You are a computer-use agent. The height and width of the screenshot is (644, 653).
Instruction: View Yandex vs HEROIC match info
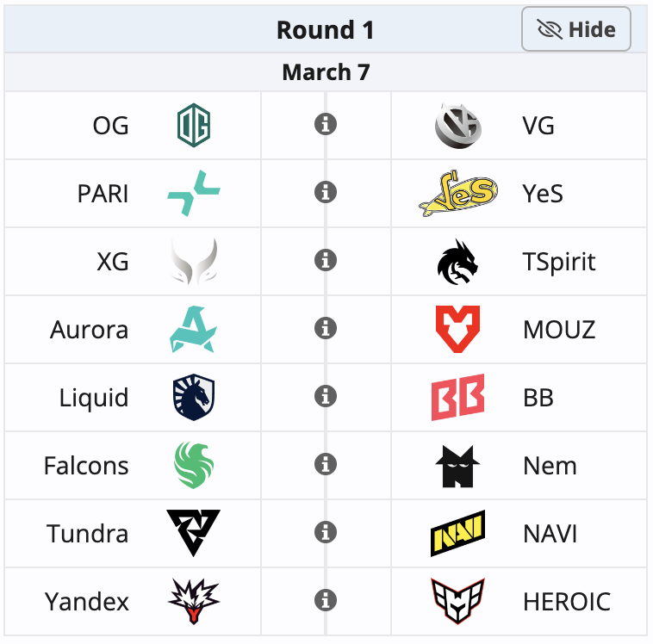coord(325,599)
